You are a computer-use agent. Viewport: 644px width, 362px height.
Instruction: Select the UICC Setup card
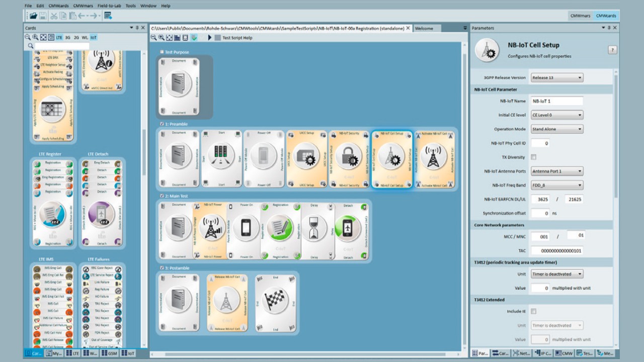[306, 159]
